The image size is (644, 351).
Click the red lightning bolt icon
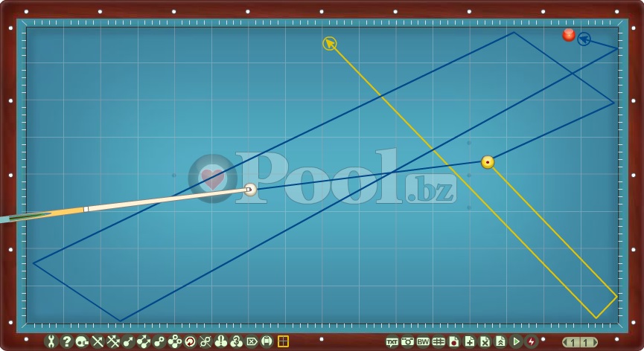point(532,342)
